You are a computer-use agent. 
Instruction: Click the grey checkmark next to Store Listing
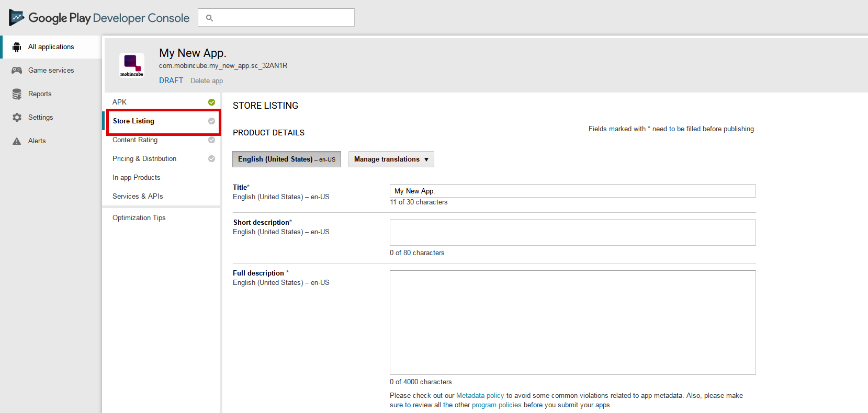(x=211, y=121)
